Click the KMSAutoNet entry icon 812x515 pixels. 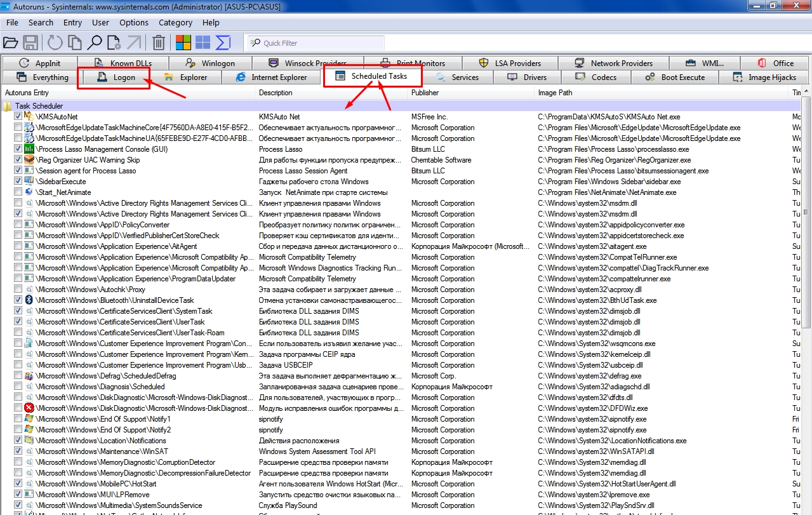[29, 117]
